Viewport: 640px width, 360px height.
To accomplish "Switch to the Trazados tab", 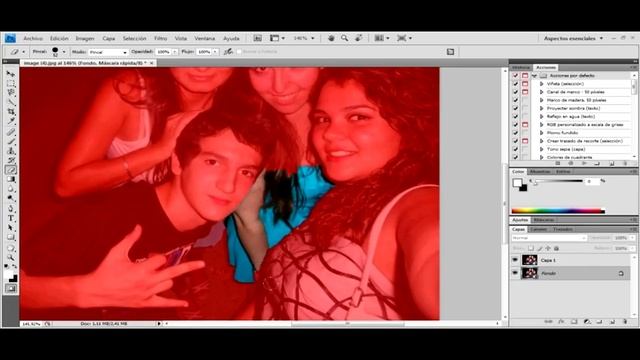I will tap(562, 229).
